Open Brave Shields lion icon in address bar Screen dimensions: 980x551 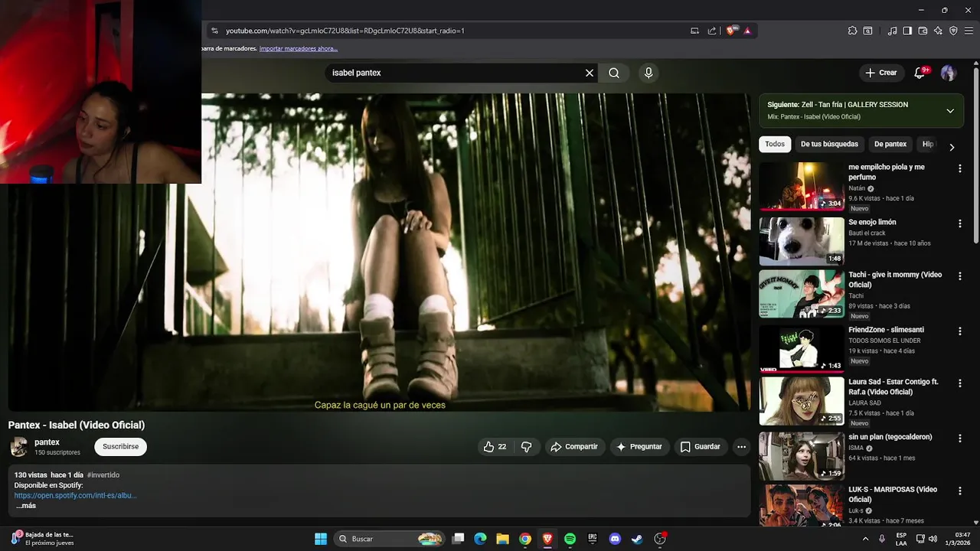click(x=731, y=31)
